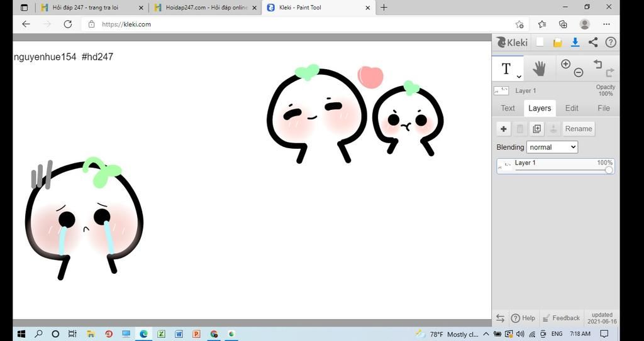The width and height of the screenshot is (644, 341).
Task: Duplicate the current layer
Action: pyautogui.click(x=537, y=129)
